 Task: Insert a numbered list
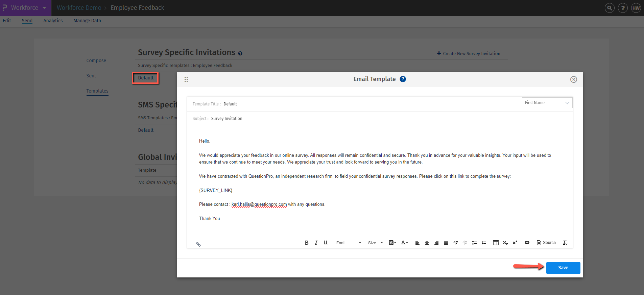point(484,243)
